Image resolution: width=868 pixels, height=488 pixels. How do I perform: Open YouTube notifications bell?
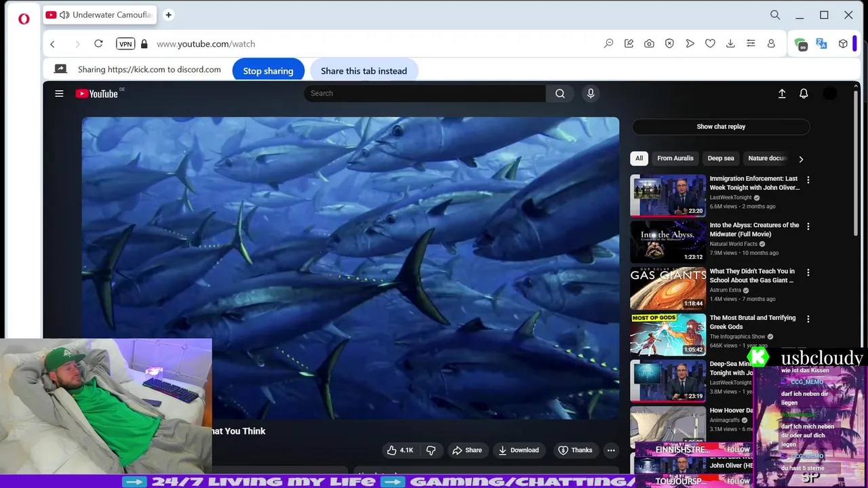pyautogui.click(x=804, y=94)
